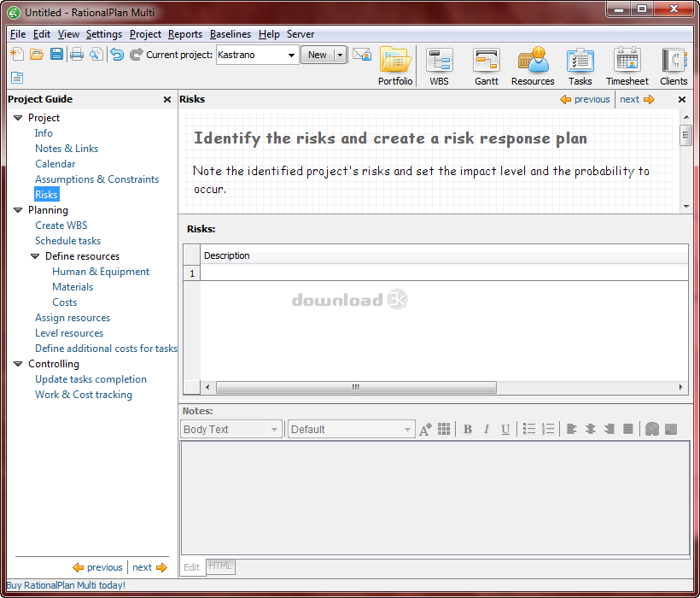This screenshot has height=598, width=700.
Task: Click the first Description cell in Risks table
Action: (x=444, y=273)
